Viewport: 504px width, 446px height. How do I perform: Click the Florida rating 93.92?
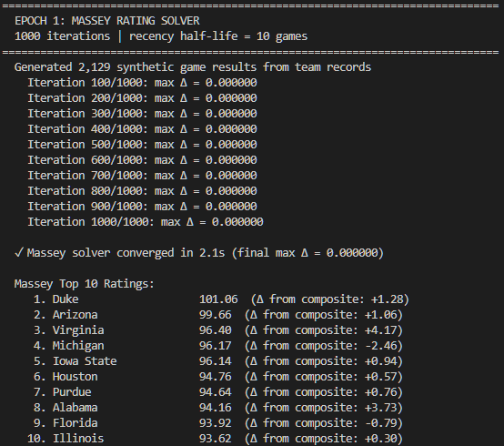click(216, 423)
